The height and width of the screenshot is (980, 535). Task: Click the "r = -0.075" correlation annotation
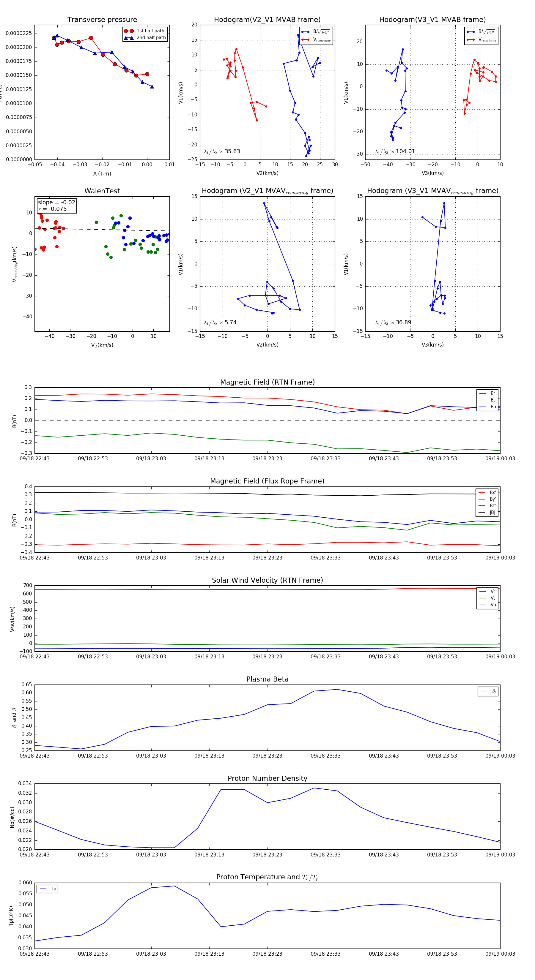tap(52, 209)
